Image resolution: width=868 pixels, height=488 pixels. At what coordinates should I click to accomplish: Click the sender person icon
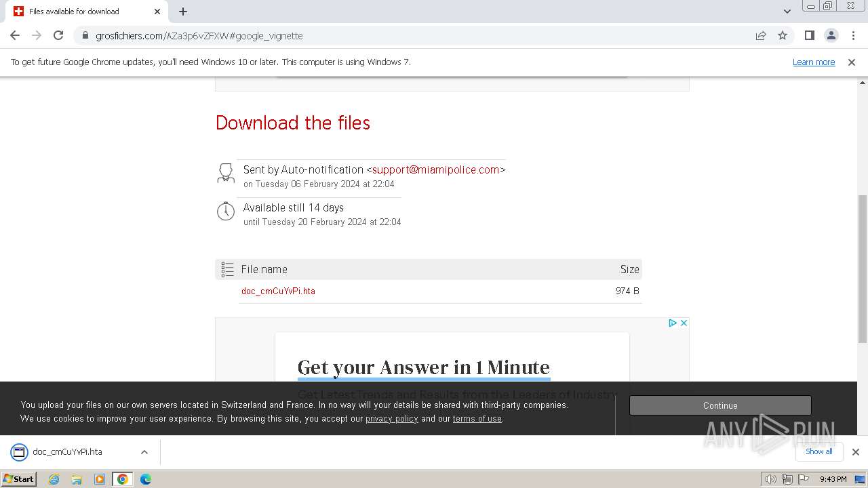(x=226, y=173)
